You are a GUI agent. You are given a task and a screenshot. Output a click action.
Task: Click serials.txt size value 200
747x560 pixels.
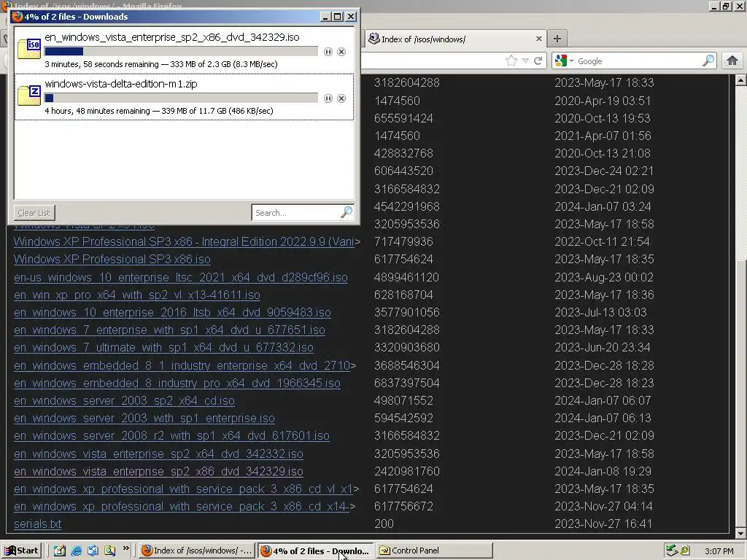[384, 524]
